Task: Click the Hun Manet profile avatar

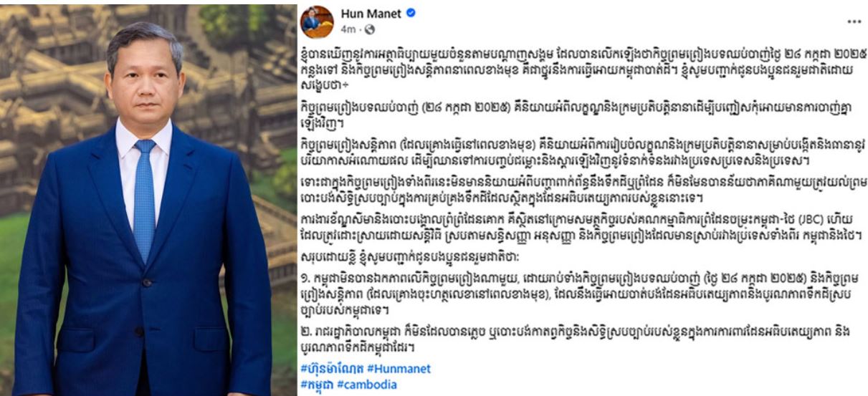Action: click(x=317, y=21)
